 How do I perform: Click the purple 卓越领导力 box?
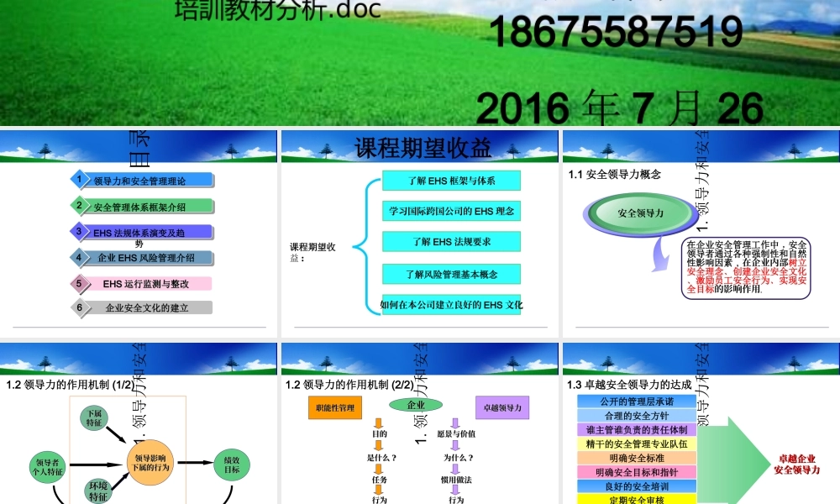[502, 407]
